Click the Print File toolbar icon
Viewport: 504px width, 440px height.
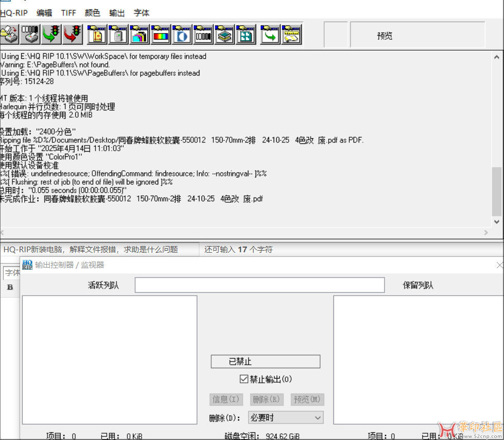(10, 34)
